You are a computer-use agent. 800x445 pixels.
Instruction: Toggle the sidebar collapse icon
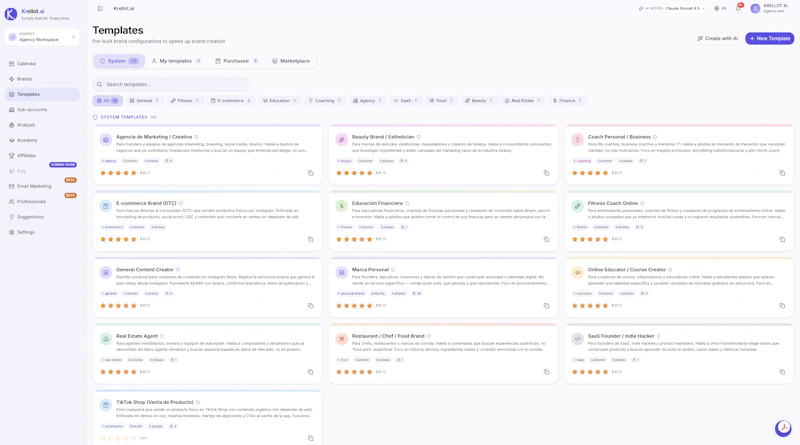pos(100,9)
